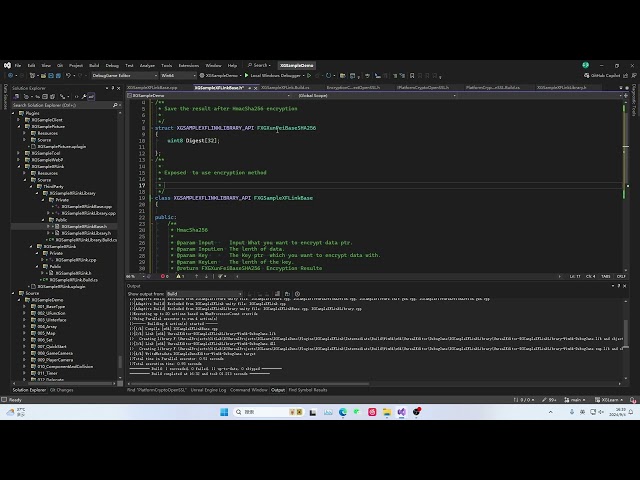
Task: Click the Data Sources side tab
Action: (5, 97)
